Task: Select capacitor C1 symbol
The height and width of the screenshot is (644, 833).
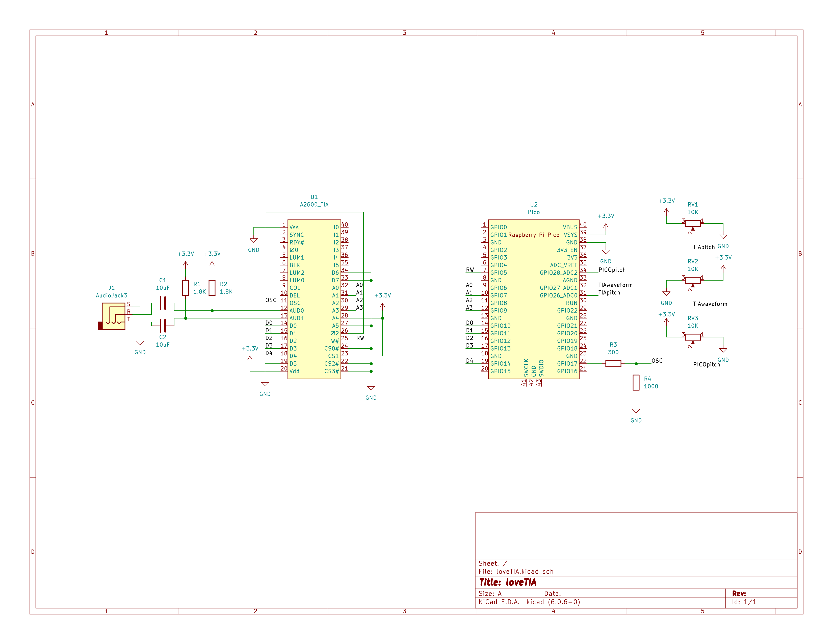Action: click(x=163, y=303)
